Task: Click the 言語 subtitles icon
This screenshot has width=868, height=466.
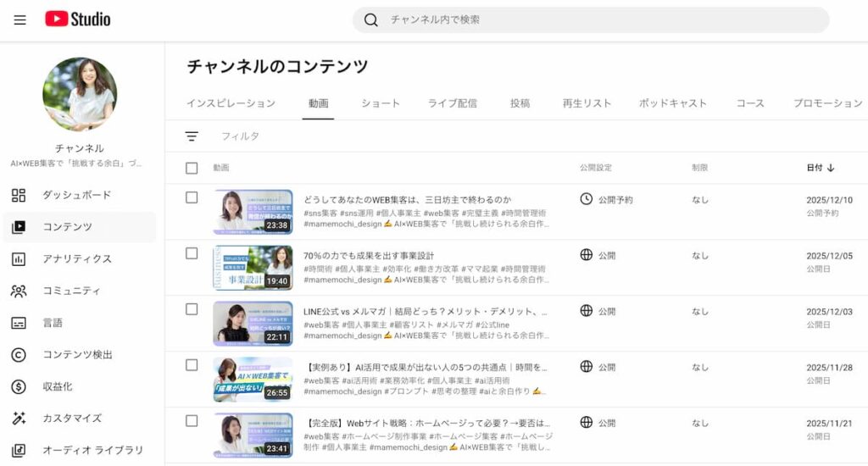Action: [19, 323]
